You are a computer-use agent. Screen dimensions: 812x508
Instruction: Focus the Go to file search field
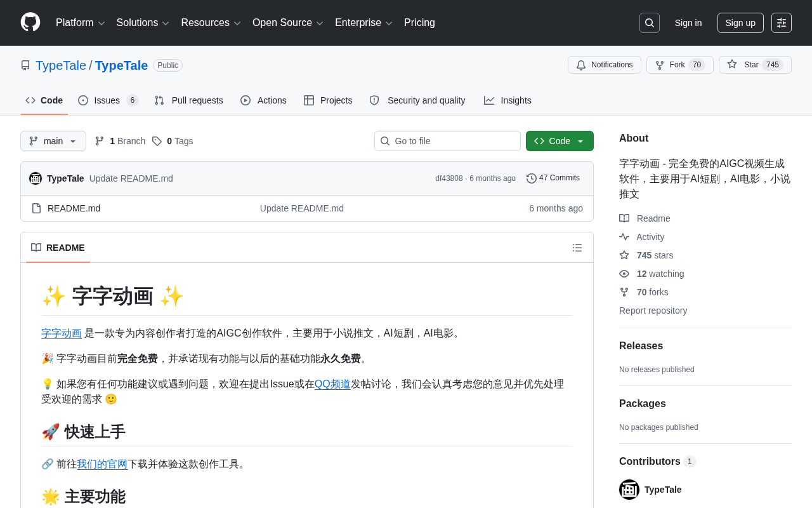coord(447,141)
